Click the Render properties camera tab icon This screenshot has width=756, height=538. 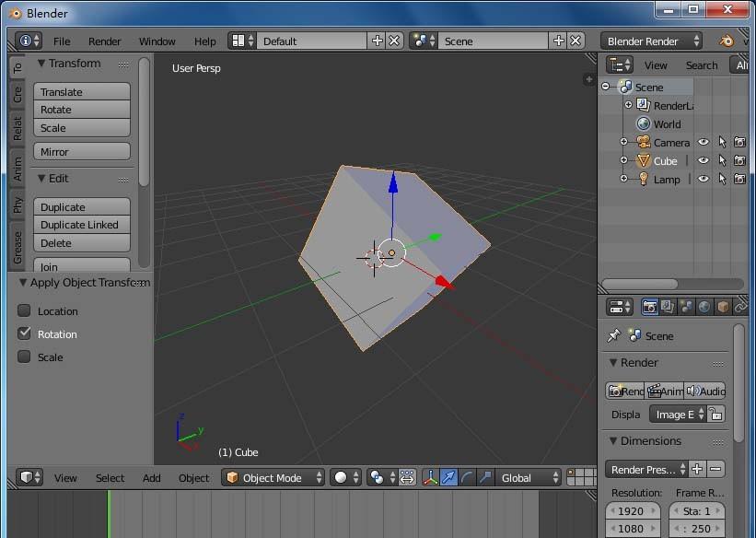pos(649,307)
